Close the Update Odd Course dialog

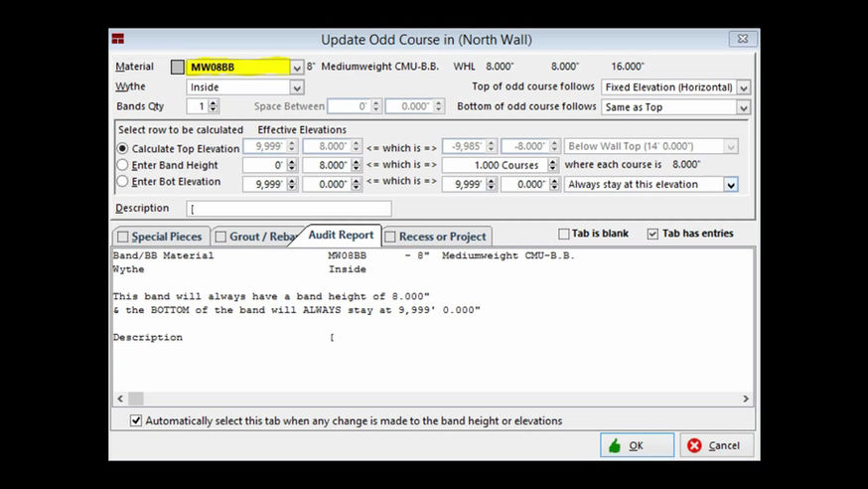pyautogui.click(x=742, y=39)
